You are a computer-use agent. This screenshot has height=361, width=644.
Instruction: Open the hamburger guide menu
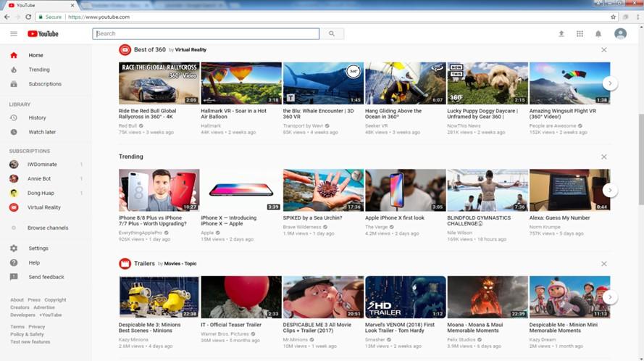(14, 34)
